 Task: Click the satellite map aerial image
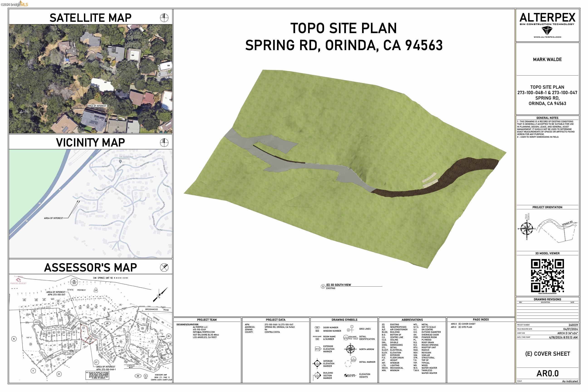click(91, 79)
